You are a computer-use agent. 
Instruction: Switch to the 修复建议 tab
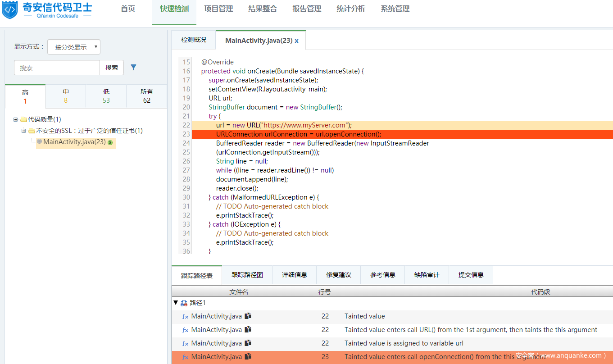[x=338, y=275]
